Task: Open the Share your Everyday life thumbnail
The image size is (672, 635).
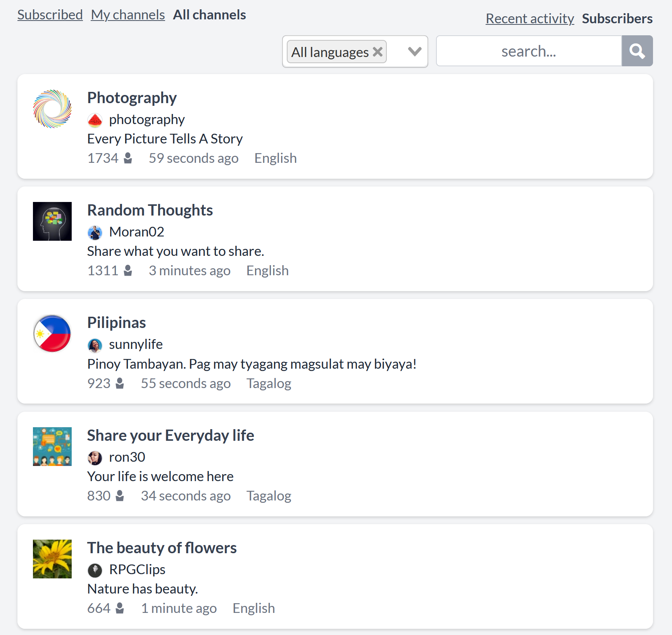Action: [52, 447]
